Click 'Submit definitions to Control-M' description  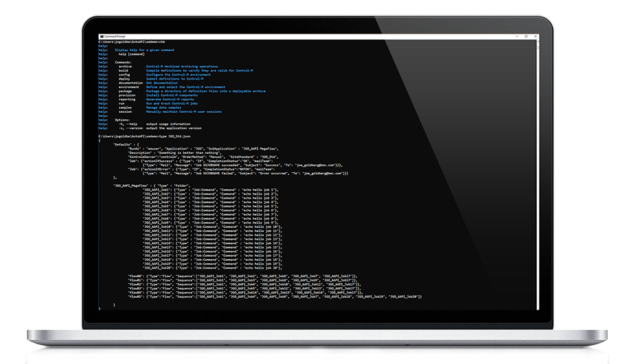174,79
